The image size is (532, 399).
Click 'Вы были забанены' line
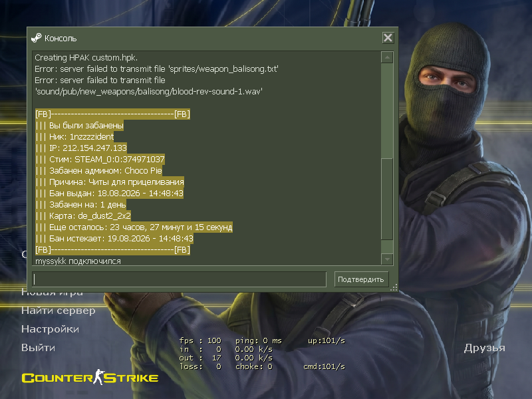79,126
